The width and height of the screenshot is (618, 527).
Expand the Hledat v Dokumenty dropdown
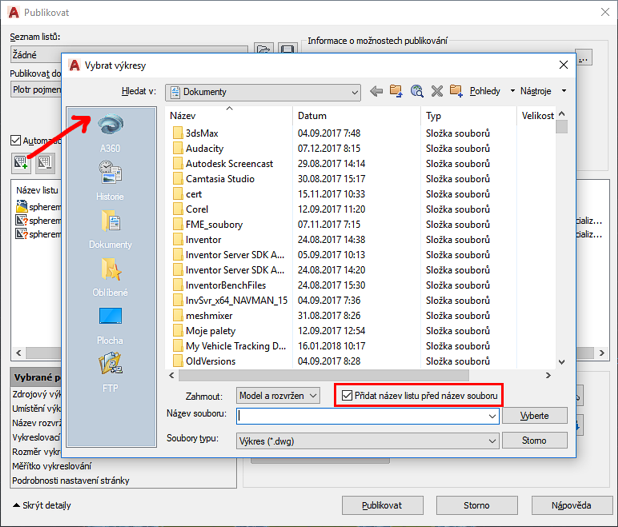[354, 92]
